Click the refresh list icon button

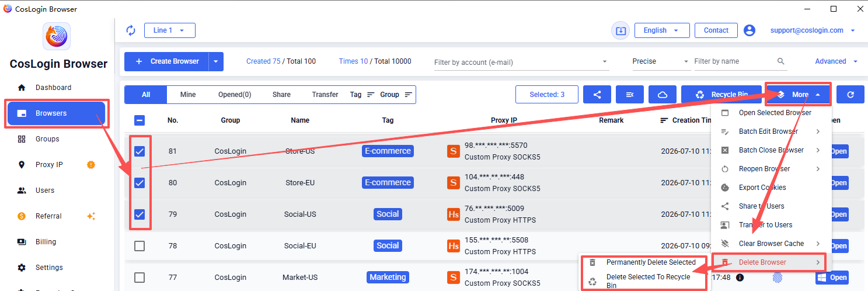(850, 95)
